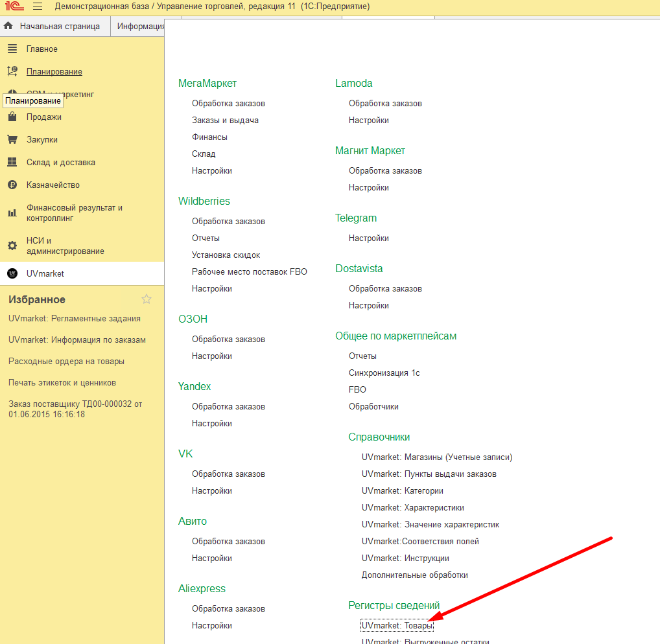Open the Планирование section
This screenshot has width=660, height=644.
54,71
